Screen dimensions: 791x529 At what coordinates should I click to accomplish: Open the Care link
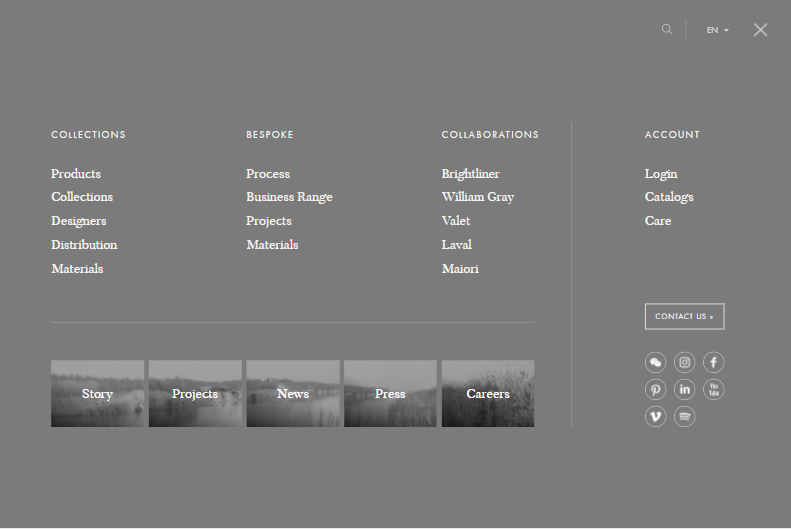pos(658,221)
